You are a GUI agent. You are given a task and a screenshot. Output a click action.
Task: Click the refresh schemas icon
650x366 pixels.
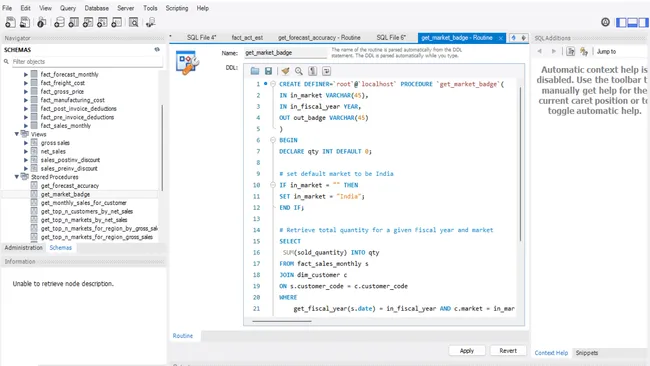click(157, 49)
